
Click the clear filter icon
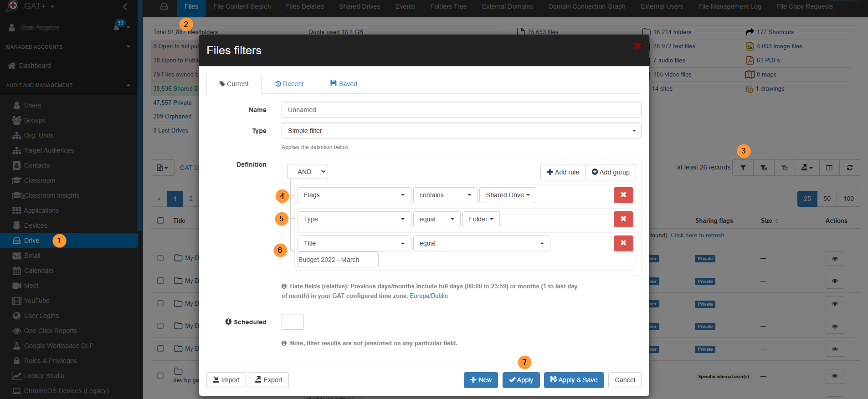764,168
